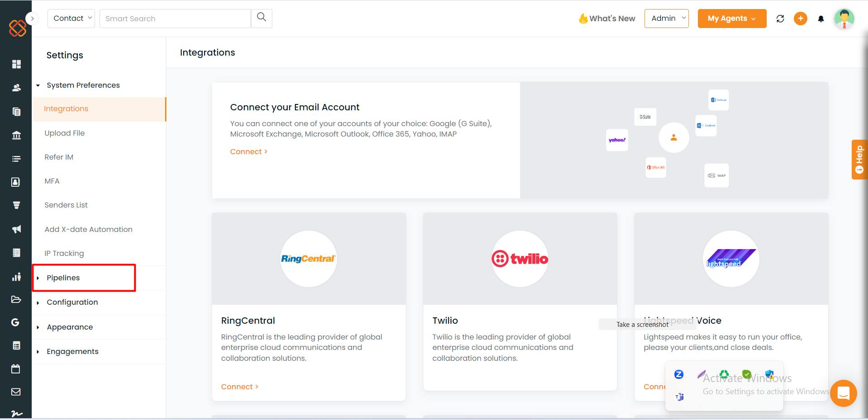
Task: Click the What's New link
Action: (607, 19)
